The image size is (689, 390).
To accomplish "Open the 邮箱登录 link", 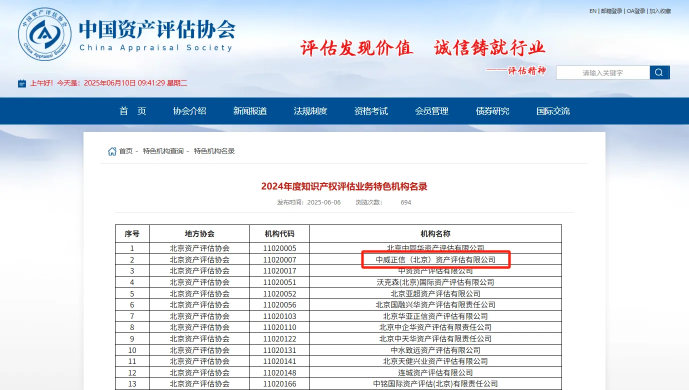I will coord(611,11).
